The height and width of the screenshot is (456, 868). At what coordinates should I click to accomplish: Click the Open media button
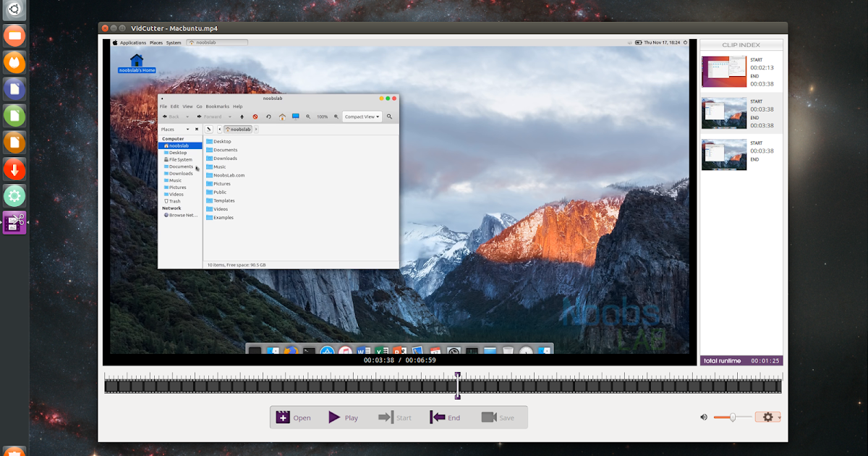pyautogui.click(x=294, y=418)
